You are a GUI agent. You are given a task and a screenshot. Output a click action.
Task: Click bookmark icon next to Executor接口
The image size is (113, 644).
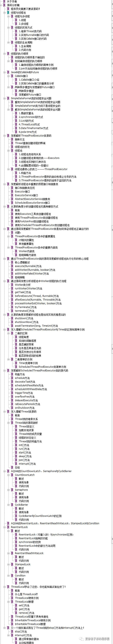12,191
